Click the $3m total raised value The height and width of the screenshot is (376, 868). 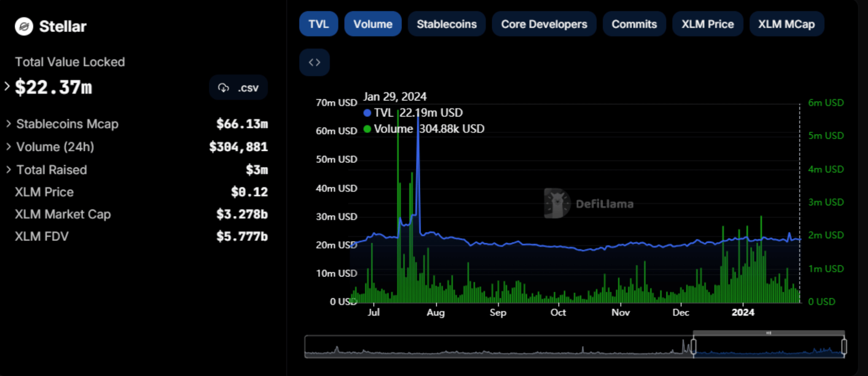pyautogui.click(x=257, y=170)
